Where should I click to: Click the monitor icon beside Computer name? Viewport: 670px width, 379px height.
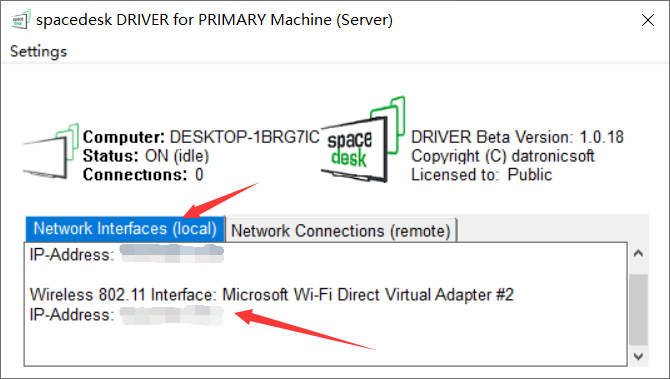pyautogui.click(x=51, y=151)
